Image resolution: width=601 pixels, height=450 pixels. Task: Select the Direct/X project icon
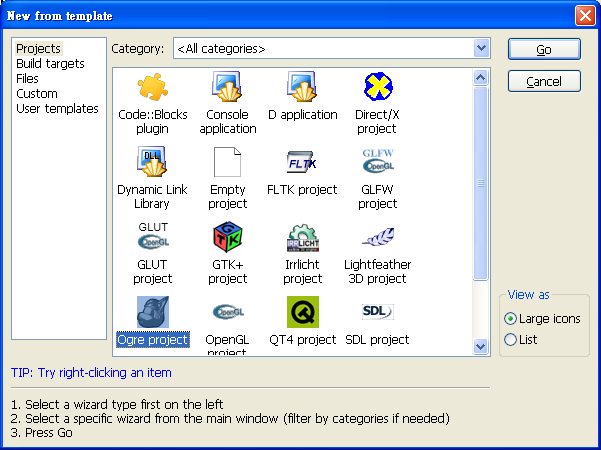(378, 87)
